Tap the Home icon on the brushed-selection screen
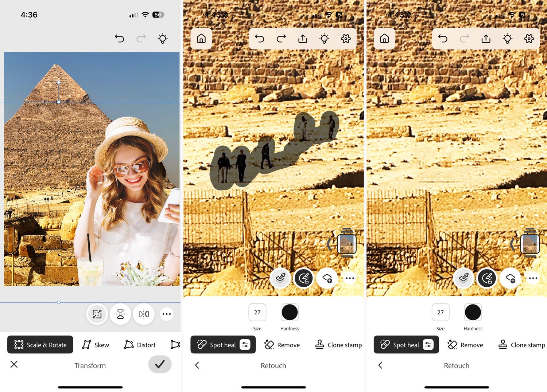This screenshot has width=547, height=392. coord(201,39)
